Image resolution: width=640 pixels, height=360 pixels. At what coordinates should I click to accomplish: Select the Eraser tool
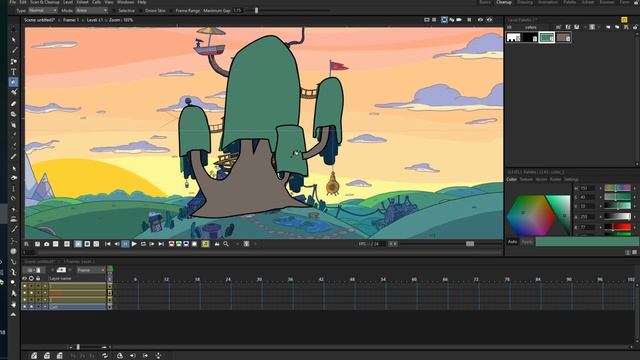click(13, 104)
